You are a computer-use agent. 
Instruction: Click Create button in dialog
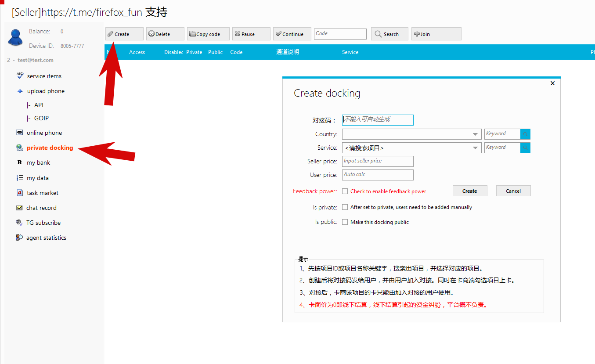click(x=470, y=191)
